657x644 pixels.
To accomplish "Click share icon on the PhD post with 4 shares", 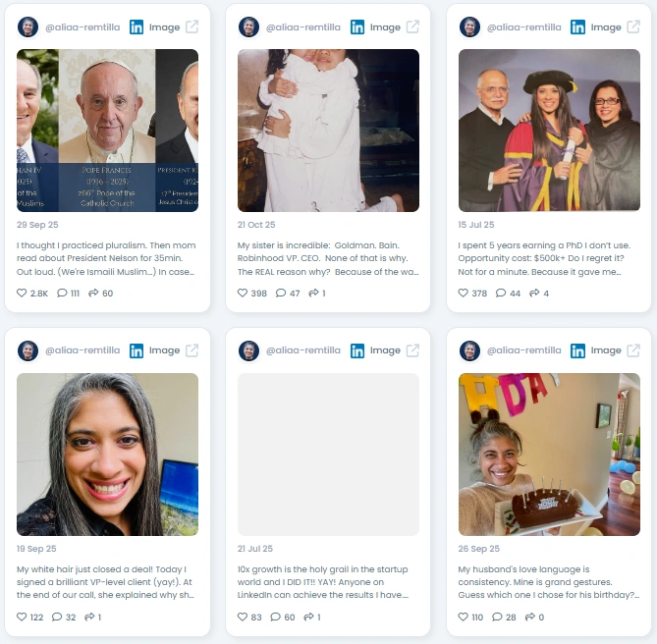I will (534, 293).
